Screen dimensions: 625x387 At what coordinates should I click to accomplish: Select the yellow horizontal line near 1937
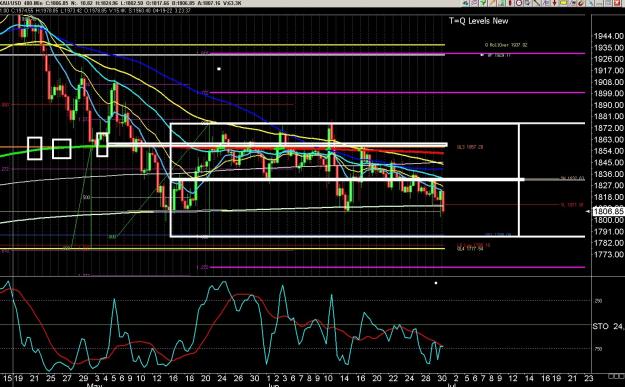click(x=223, y=45)
